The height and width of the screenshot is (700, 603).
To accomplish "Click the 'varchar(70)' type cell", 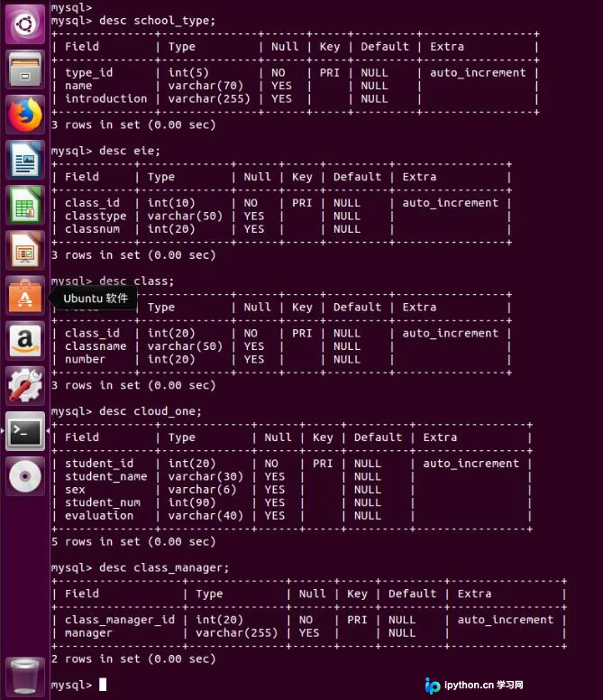I will (206, 86).
